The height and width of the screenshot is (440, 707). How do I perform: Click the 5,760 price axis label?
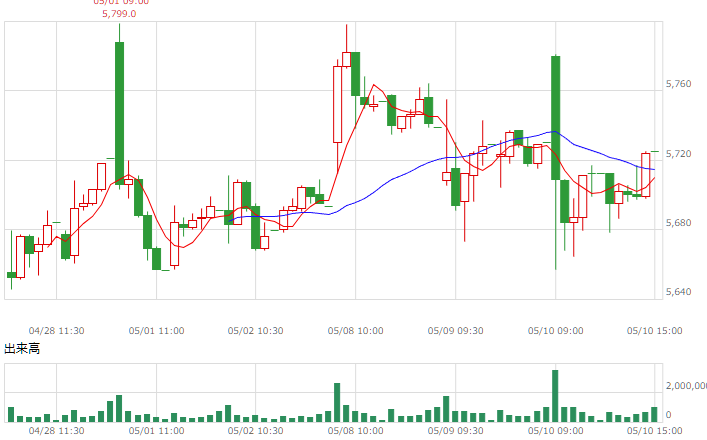678,84
